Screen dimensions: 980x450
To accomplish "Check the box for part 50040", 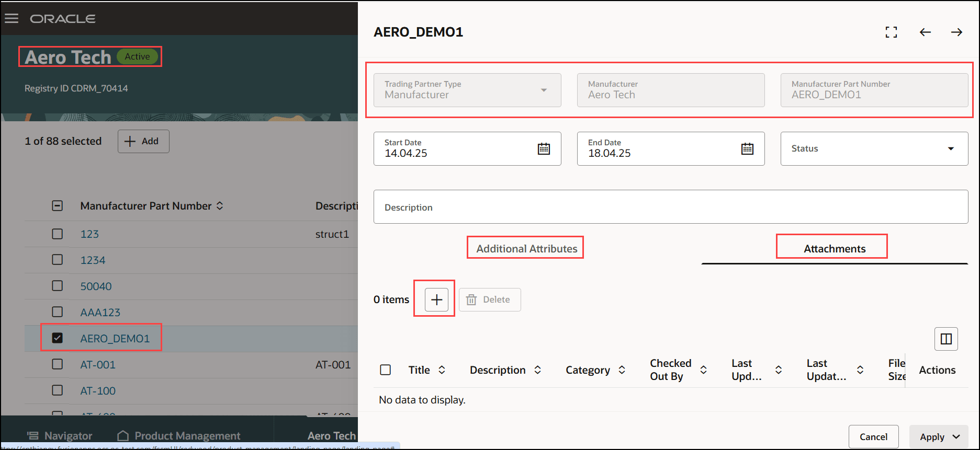I will coord(58,286).
